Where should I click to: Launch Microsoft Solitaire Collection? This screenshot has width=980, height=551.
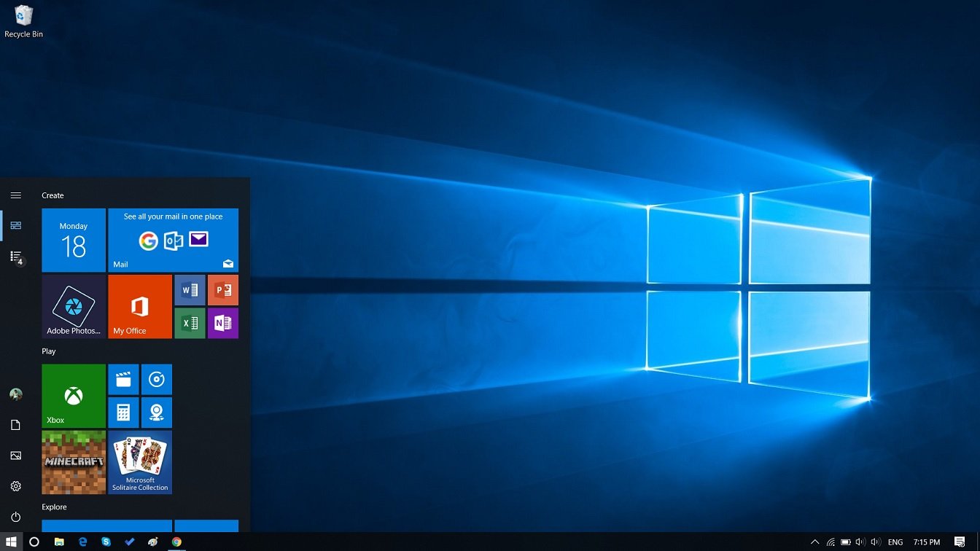coord(140,462)
